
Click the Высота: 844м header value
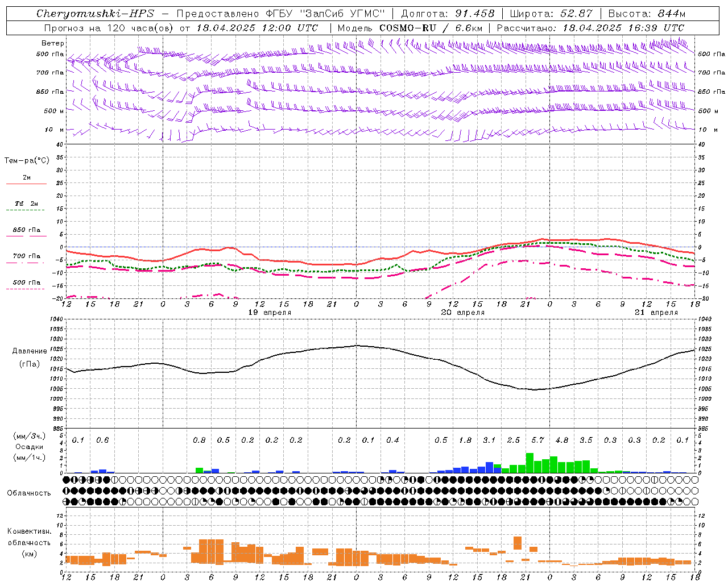(647, 14)
